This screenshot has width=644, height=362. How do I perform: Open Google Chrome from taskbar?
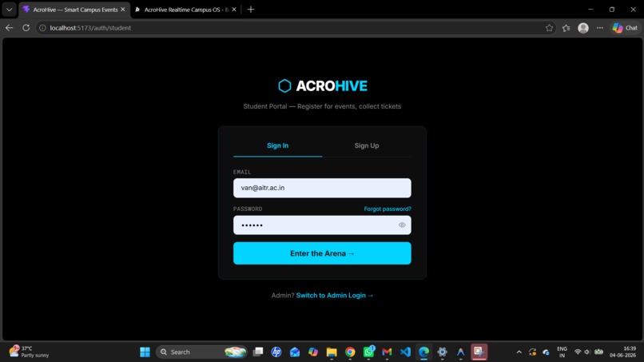[x=350, y=352]
